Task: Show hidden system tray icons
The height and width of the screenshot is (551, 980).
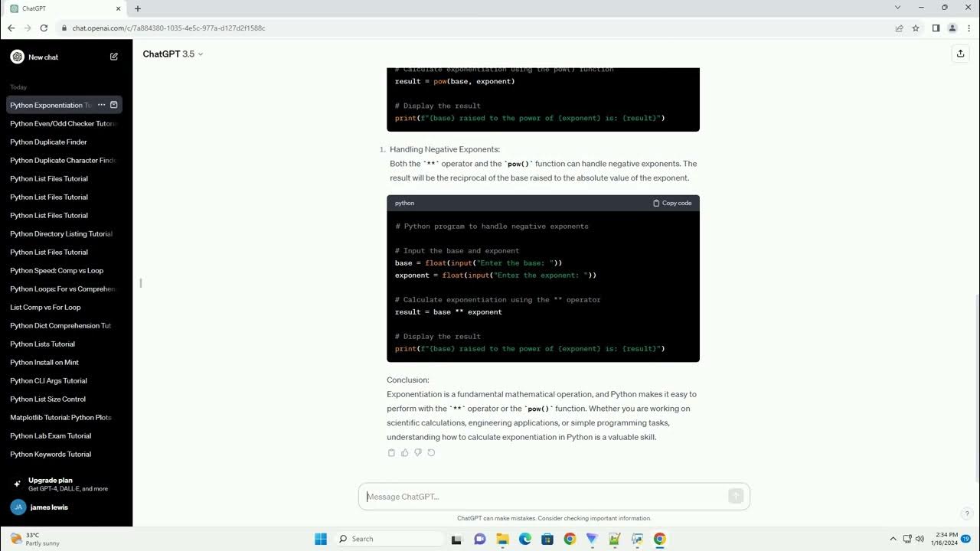Action: (x=893, y=539)
